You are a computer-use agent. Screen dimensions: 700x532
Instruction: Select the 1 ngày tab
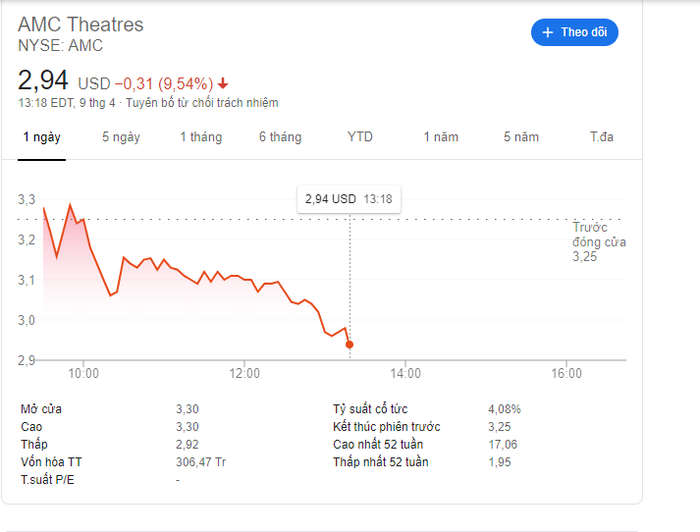pos(42,137)
